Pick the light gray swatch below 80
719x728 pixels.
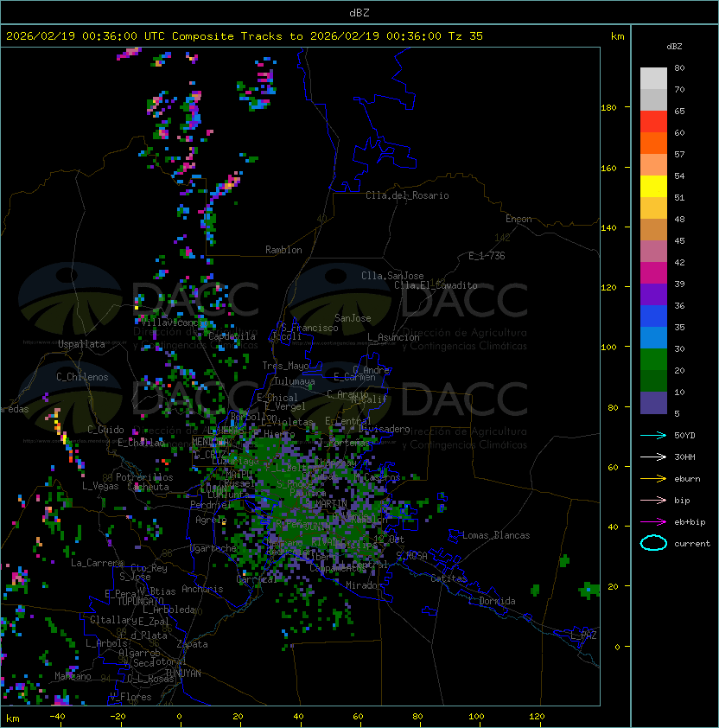pos(653,79)
